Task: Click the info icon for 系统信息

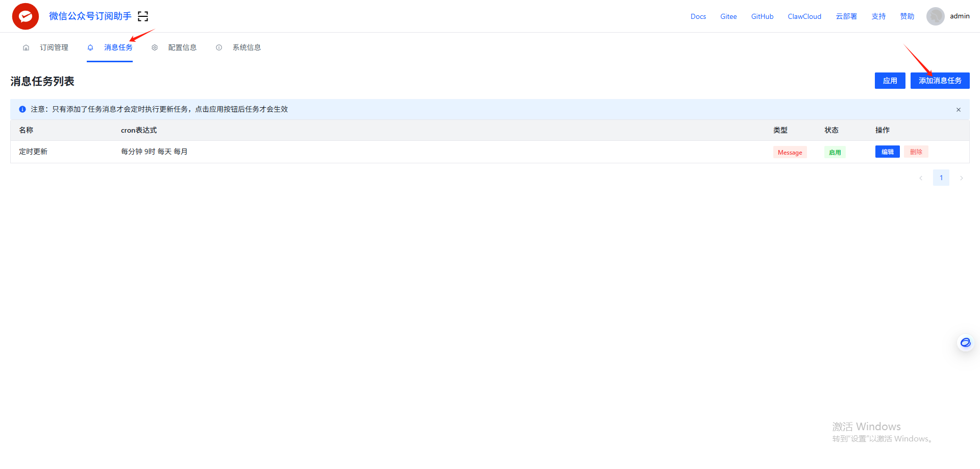Action: tap(219, 47)
